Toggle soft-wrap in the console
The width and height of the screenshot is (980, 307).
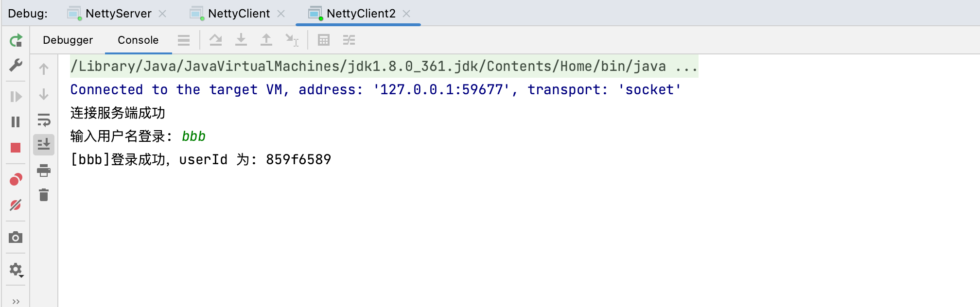click(44, 119)
